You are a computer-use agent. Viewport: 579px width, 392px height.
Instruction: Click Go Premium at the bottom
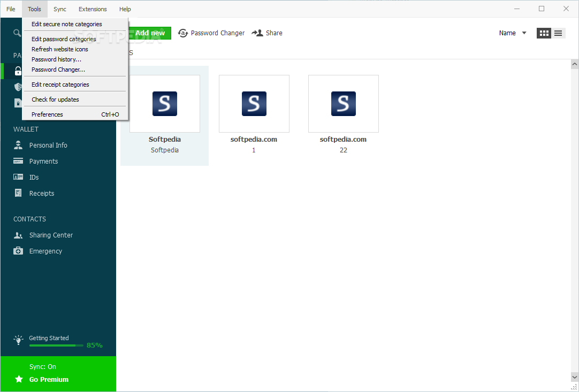(49, 379)
